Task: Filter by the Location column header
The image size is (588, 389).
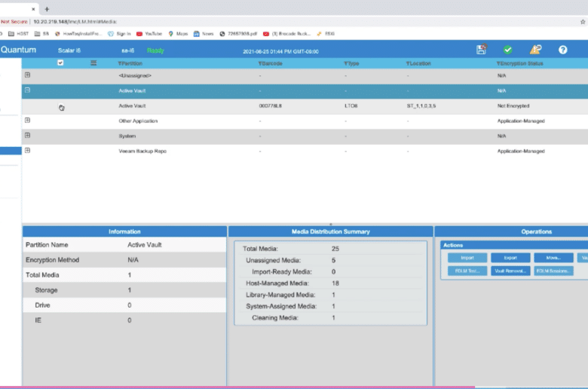Action: coord(418,63)
